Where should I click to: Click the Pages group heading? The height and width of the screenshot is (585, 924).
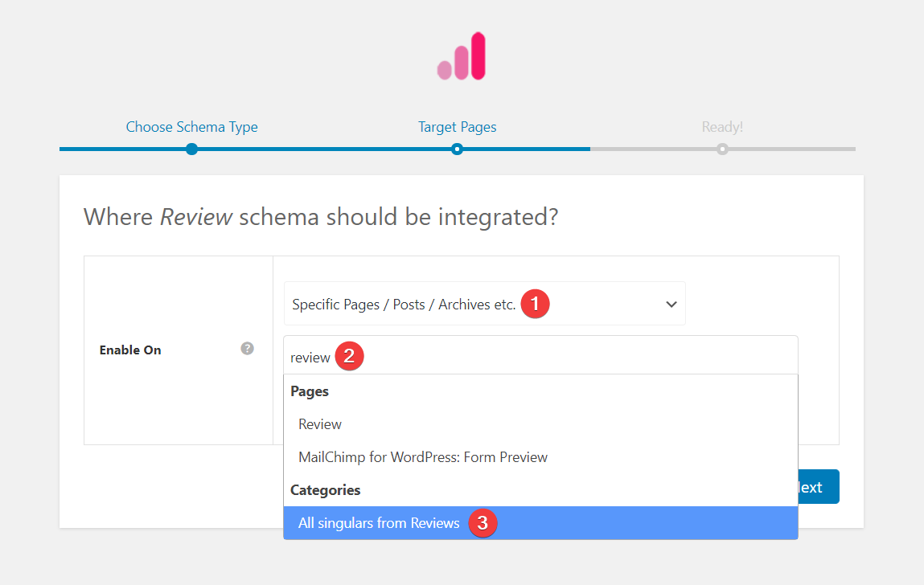click(310, 391)
